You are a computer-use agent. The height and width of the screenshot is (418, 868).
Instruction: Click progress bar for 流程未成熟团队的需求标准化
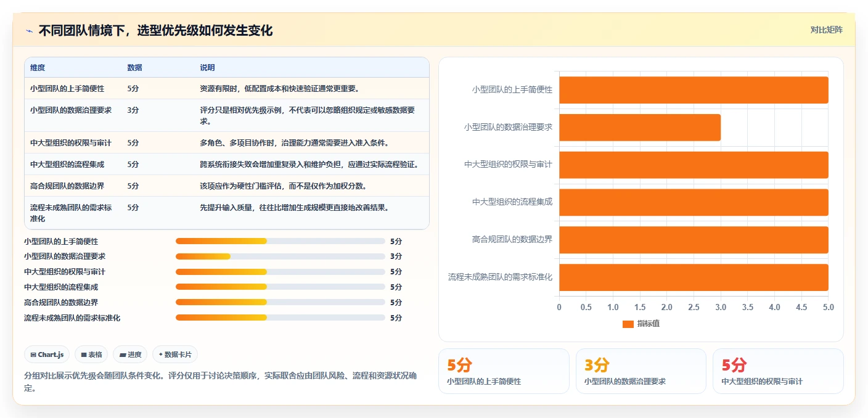(280, 318)
